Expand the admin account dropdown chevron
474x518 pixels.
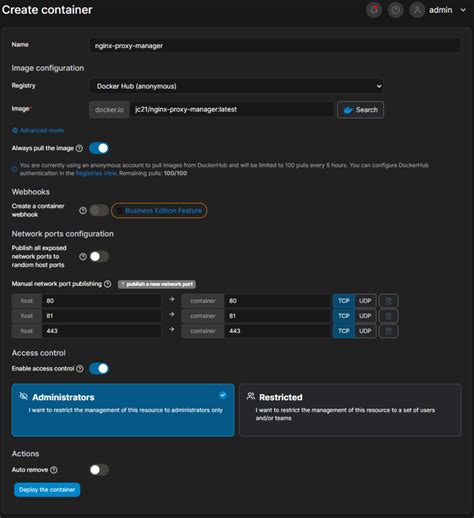coord(463,10)
